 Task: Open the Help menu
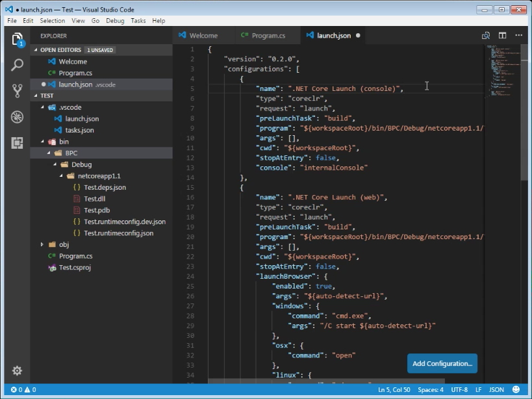158,21
